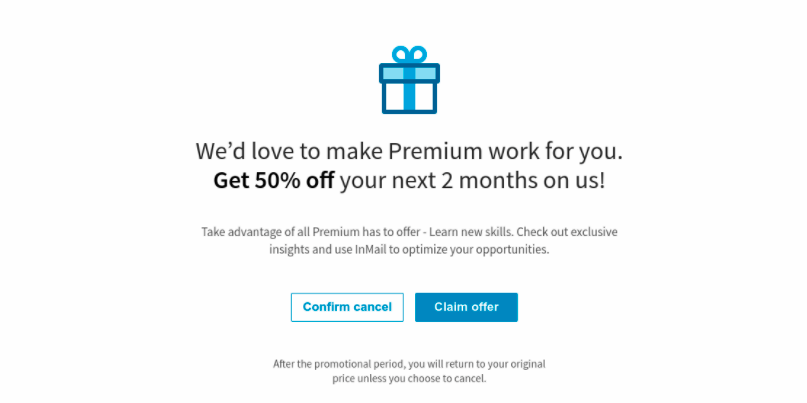Click the blue gift box icon
The height and width of the screenshot is (403, 807).
409,80
